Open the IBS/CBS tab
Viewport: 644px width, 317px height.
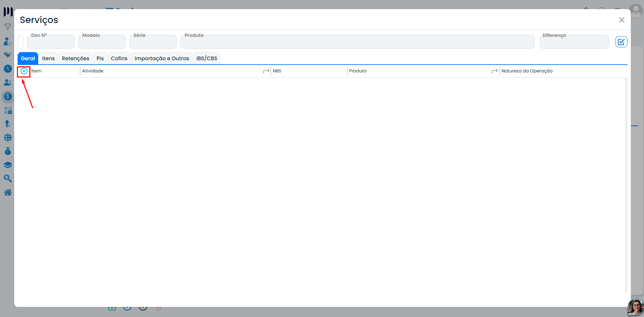(x=207, y=58)
